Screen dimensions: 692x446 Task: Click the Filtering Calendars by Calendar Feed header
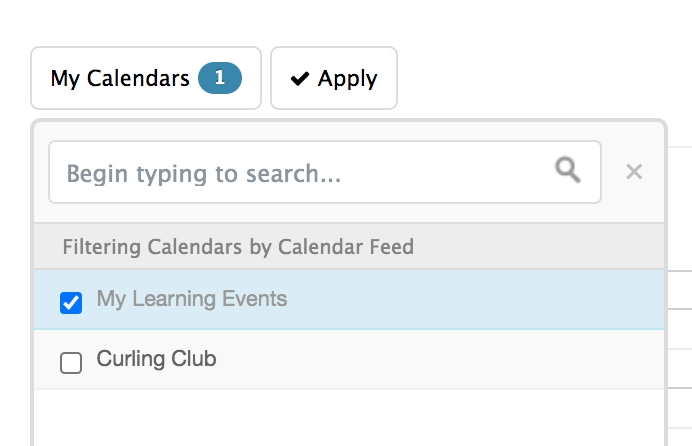(238, 246)
